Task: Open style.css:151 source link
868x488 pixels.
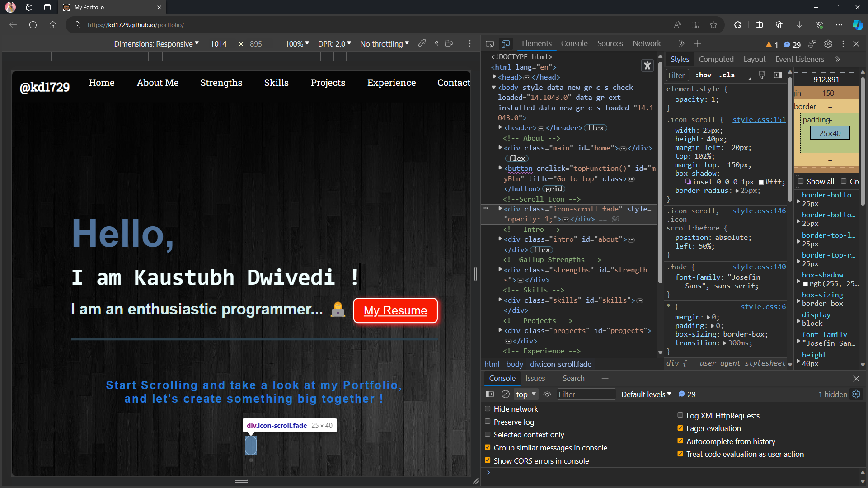Action: [x=759, y=120]
